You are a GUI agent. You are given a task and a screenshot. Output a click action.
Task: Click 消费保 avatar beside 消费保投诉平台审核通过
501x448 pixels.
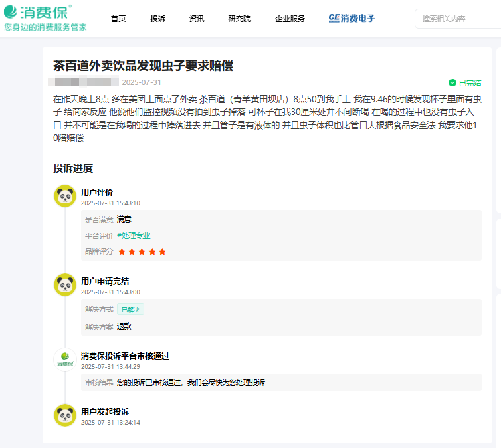point(65,360)
